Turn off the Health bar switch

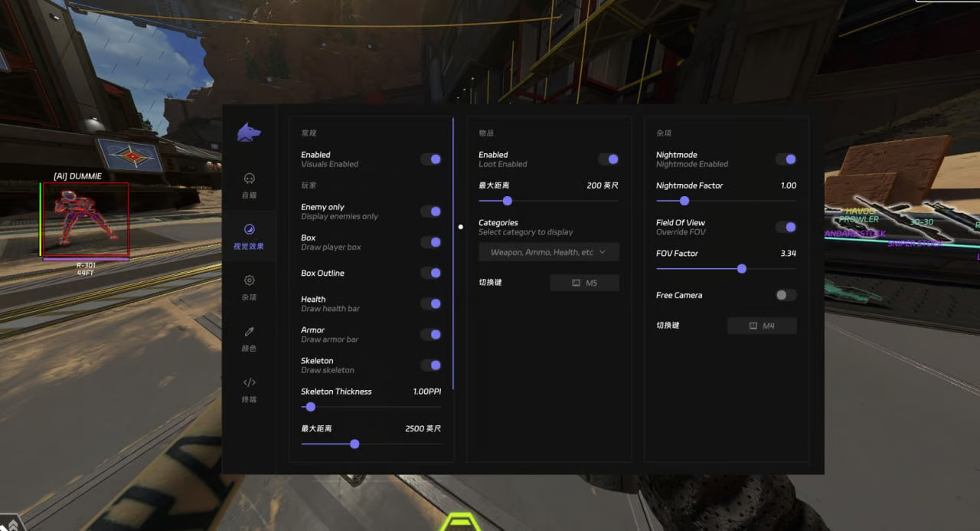click(x=431, y=303)
